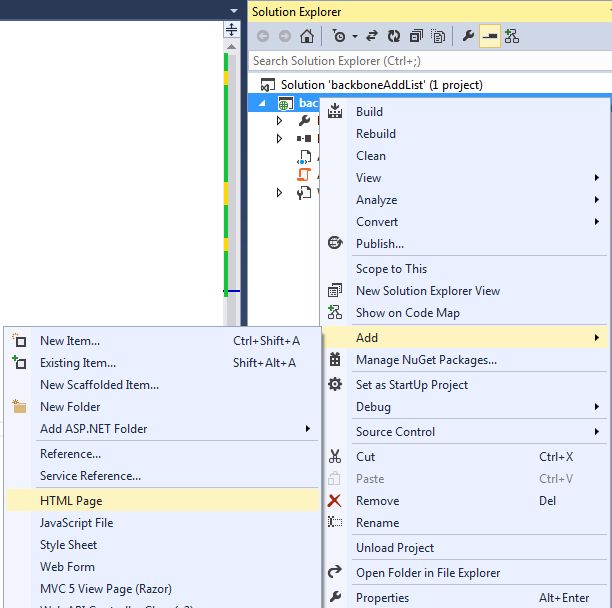The image size is (612, 608).
Task: Choose Build from the context menu
Action: [464, 112]
